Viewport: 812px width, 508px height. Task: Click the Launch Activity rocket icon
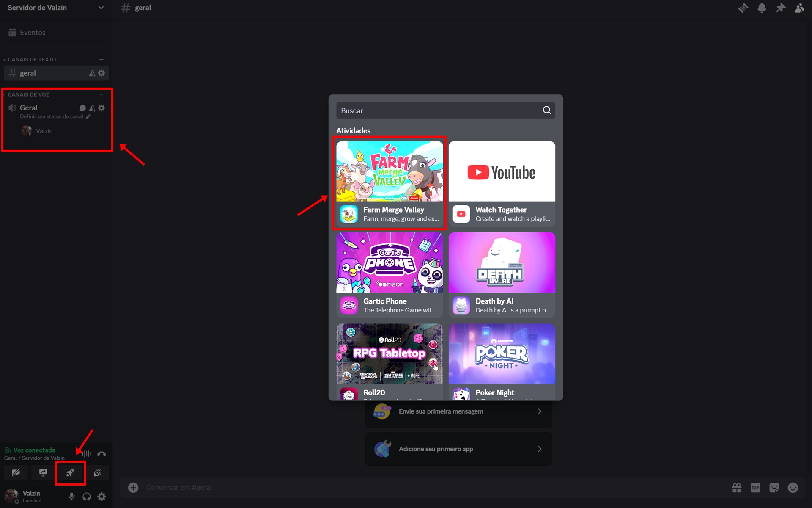coord(70,473)
